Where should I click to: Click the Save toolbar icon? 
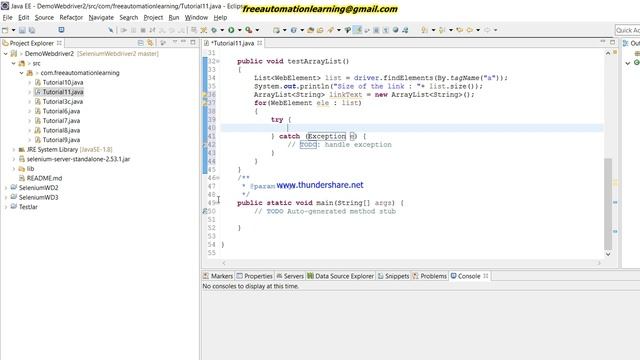pyautogui.click(x=22, y=30)
